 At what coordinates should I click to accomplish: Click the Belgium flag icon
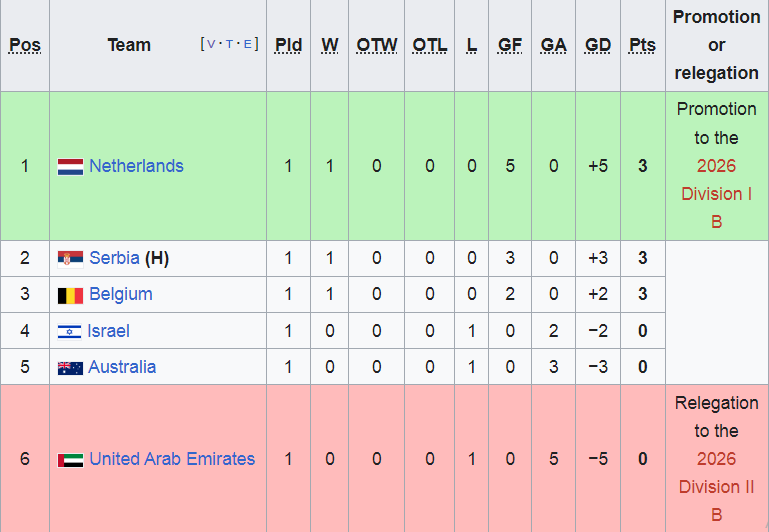point(70,296)
